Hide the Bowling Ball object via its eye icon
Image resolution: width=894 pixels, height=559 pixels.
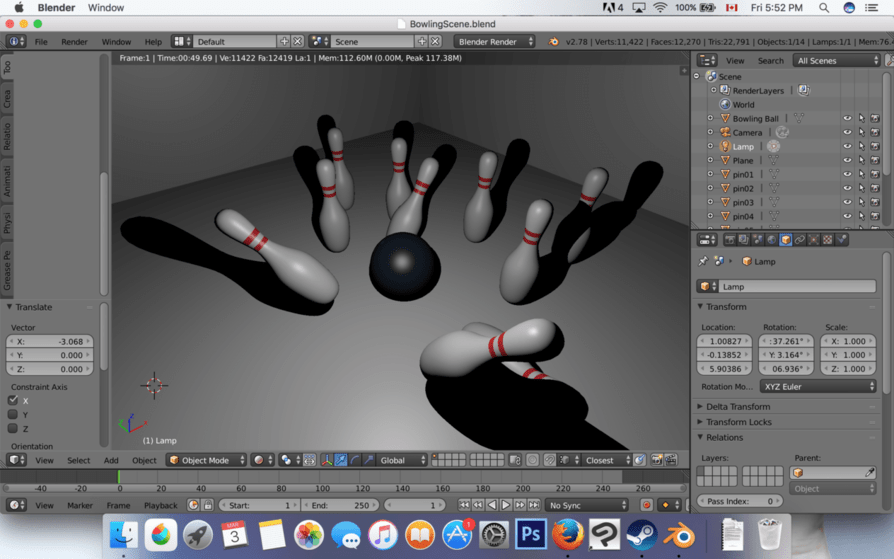coord(847,119)
